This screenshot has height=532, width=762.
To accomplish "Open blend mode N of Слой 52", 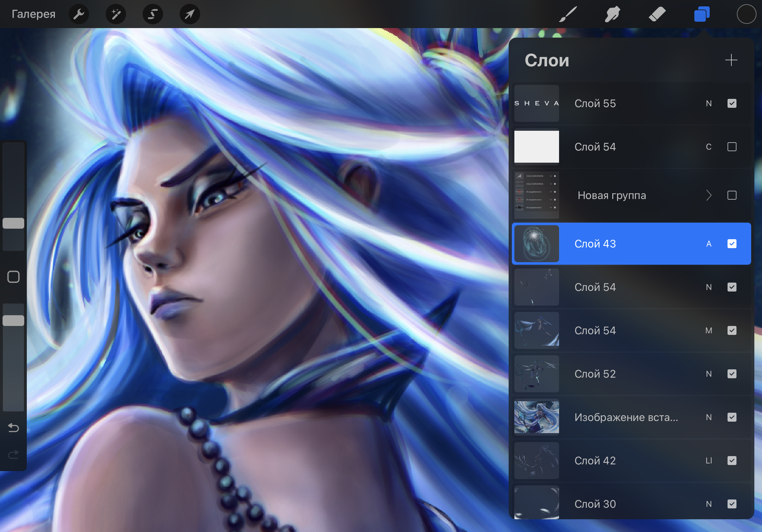I will point(709,374).
